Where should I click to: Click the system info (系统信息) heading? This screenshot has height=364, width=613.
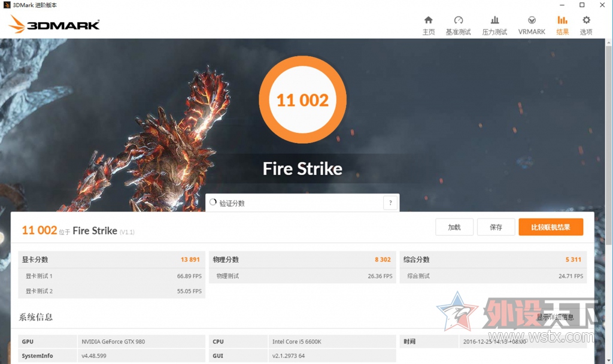(x=35, y=317)
